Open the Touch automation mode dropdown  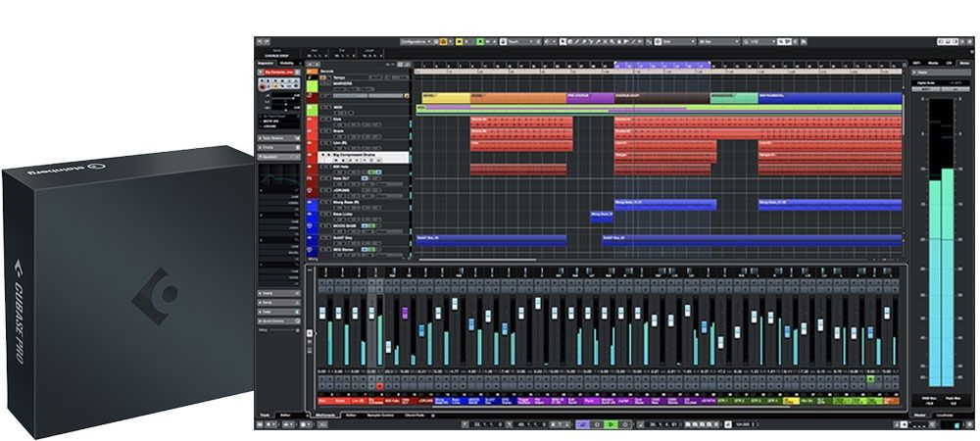(x=520, y=41)
